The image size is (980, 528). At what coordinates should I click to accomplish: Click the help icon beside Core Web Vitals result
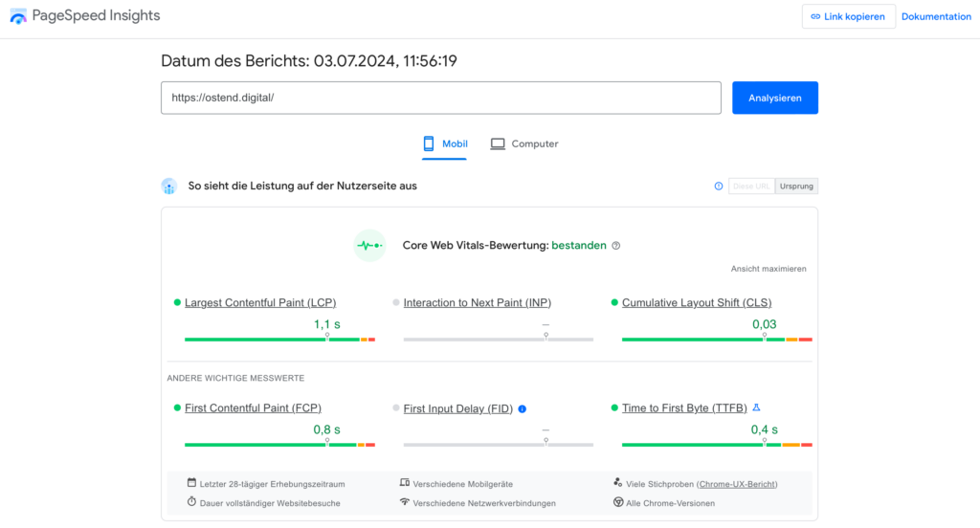pos(616,246)
